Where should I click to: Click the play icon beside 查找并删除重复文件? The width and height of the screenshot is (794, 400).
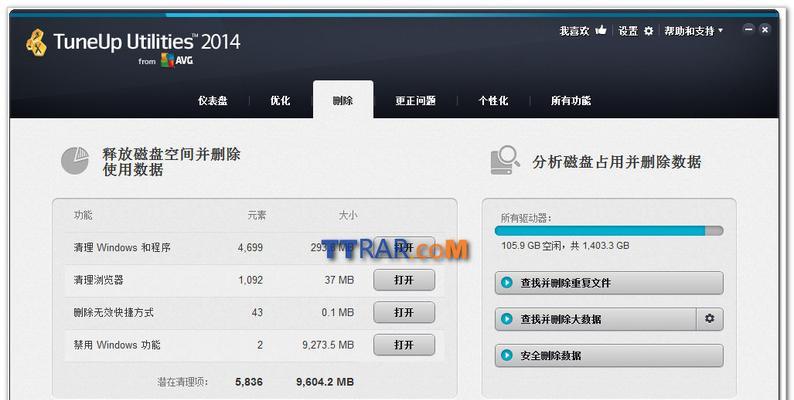507,283
